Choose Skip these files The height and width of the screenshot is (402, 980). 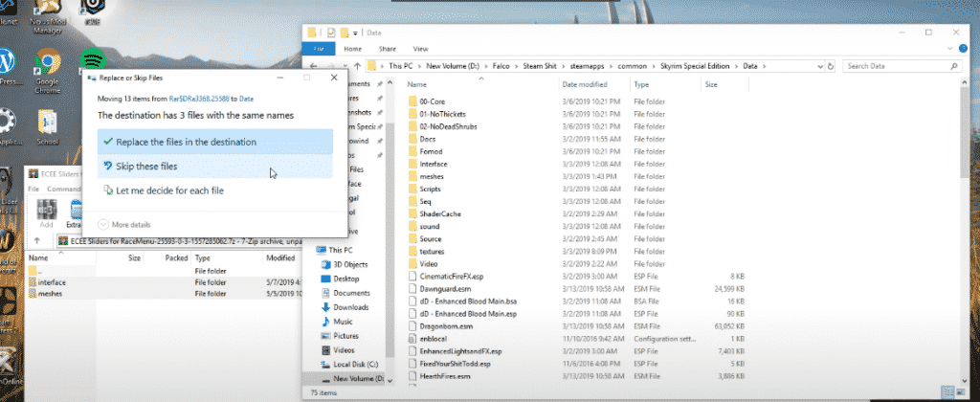pyautogui.click(x=215, y=167)
